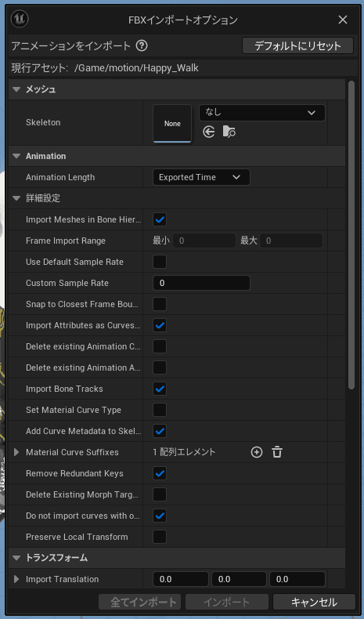
Task: Toggle Remove Redundant Keys checkbox
Action: (x=160, y=473)
